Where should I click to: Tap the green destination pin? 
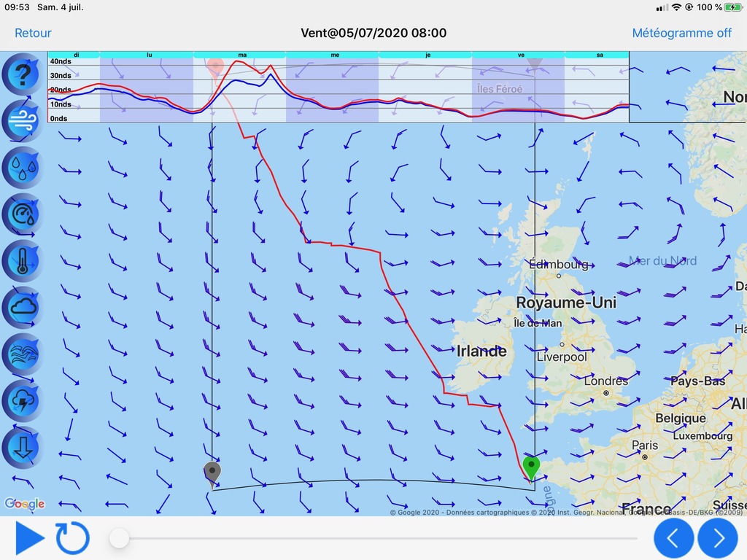coord(531,467)
